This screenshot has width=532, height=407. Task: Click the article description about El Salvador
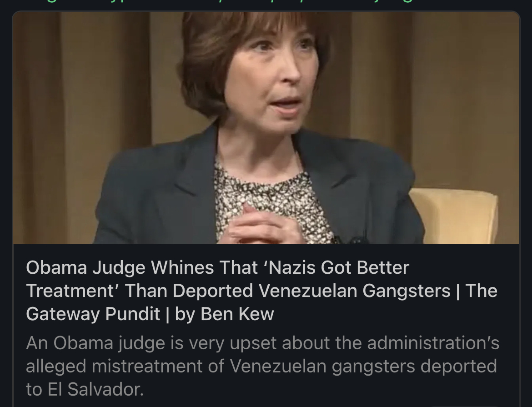pyautogui.click(x=263, y=366)
